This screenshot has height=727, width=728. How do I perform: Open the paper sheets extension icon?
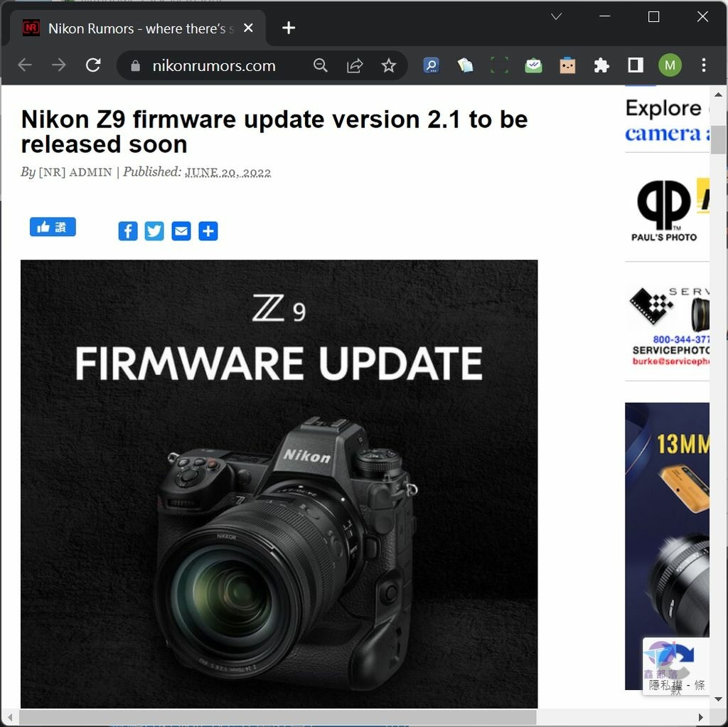pyautogui.click(x=465, y=65)
